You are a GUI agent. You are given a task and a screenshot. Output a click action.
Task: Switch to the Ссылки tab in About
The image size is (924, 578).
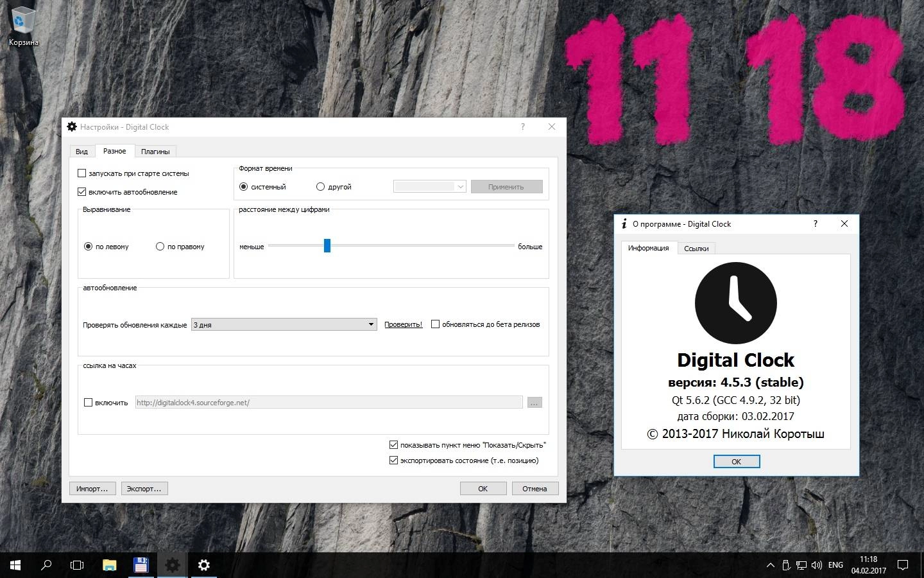tap(696, 249)
